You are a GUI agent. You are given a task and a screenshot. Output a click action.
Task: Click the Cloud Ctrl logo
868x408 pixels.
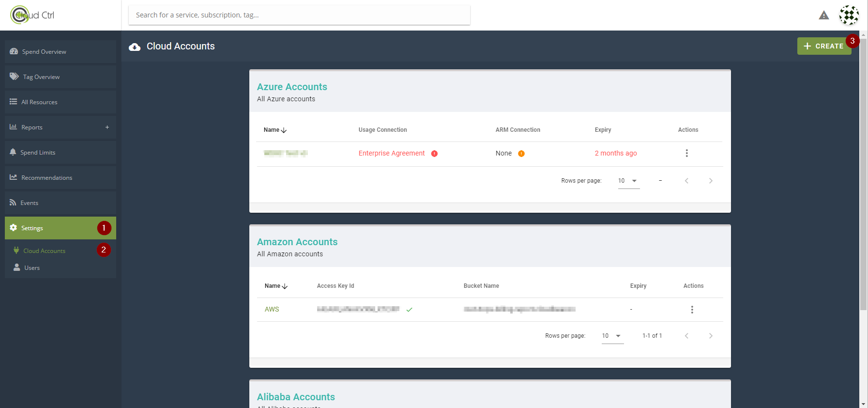(x=32, y=15)
